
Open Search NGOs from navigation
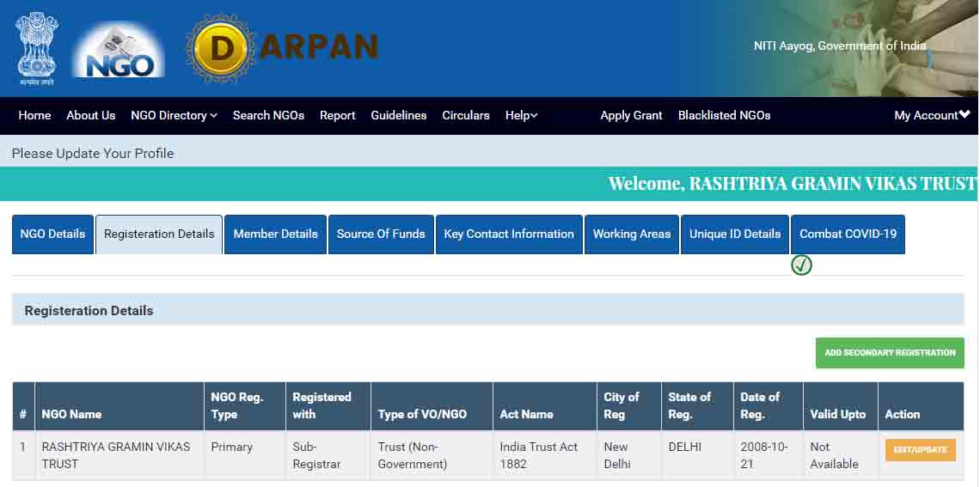(x=268, y=115)
